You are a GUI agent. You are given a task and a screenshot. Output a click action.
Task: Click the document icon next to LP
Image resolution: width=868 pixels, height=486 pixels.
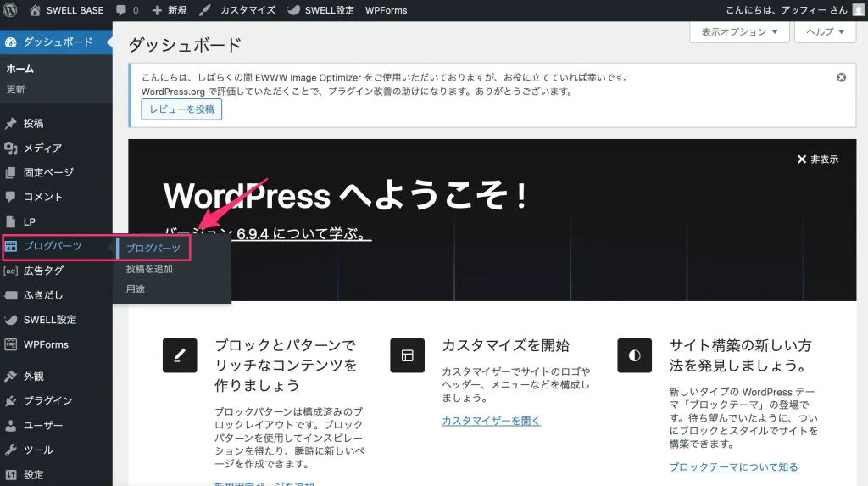click(10, 221)
